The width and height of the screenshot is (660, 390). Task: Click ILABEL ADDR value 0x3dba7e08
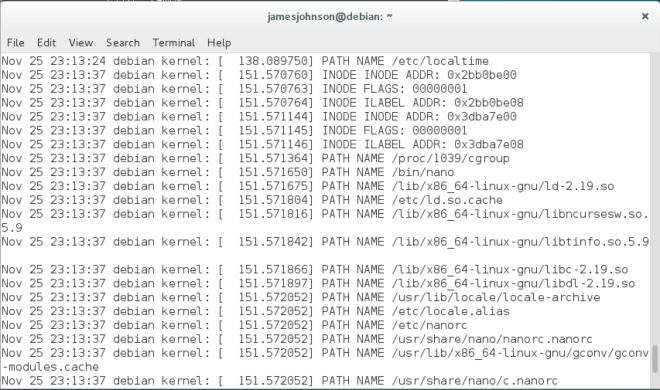tap(489, 144)
